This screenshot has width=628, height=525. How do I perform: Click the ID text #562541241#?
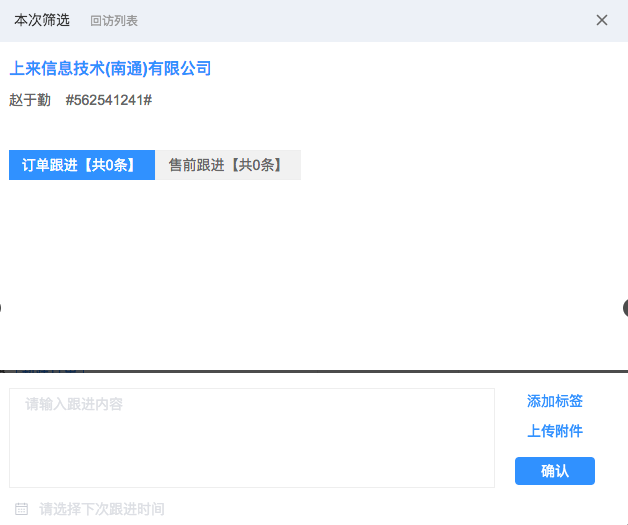tap(109, 100)
